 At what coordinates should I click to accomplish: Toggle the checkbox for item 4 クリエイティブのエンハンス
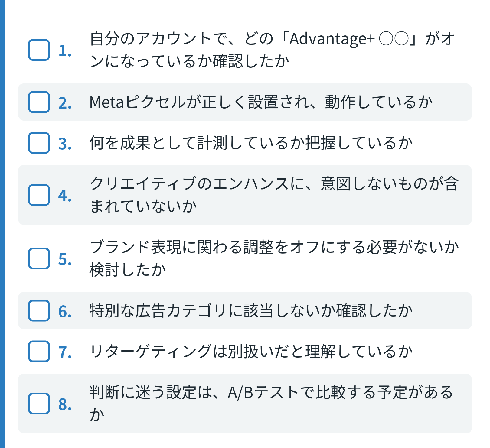39,195
